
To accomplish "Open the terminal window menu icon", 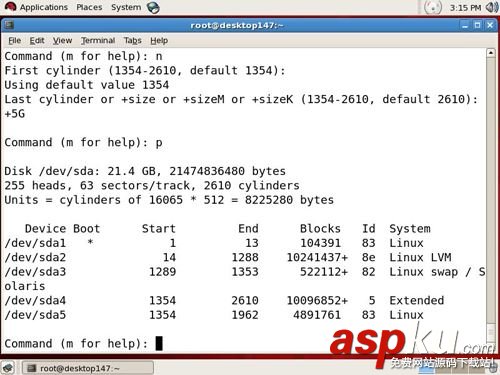I will tap(9, 25).
